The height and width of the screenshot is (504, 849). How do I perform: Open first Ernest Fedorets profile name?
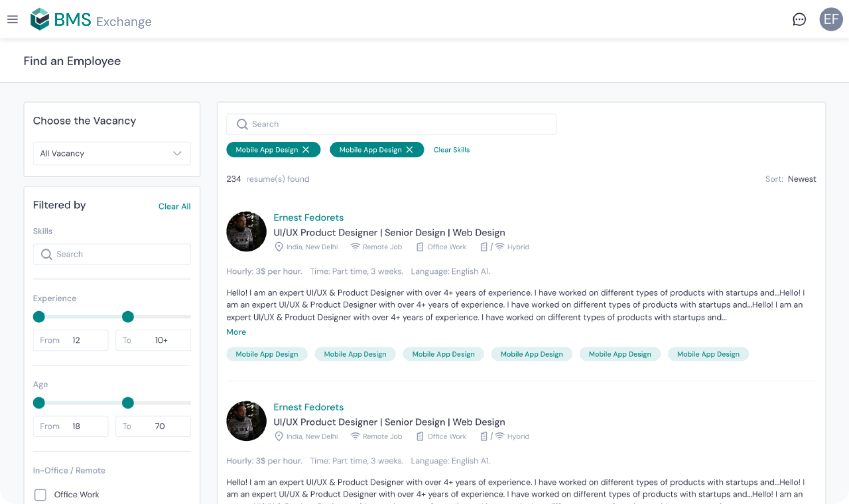[308, 218]
